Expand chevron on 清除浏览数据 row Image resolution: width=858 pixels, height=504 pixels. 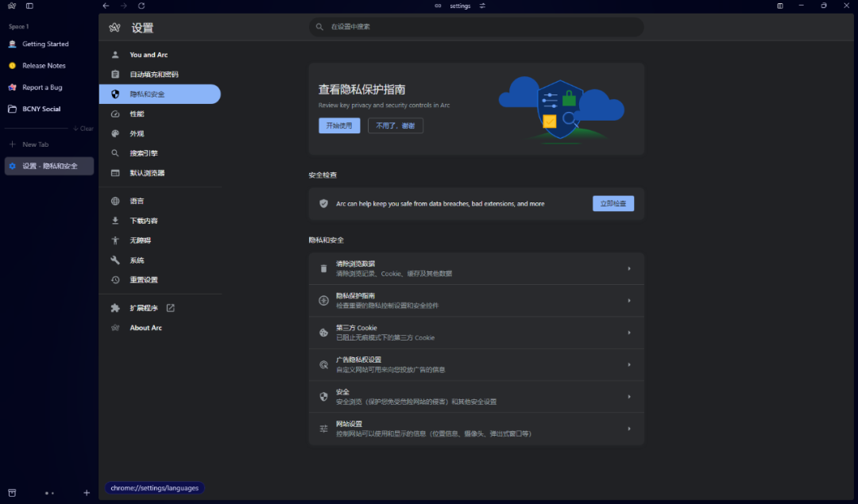tap(628, 268)
